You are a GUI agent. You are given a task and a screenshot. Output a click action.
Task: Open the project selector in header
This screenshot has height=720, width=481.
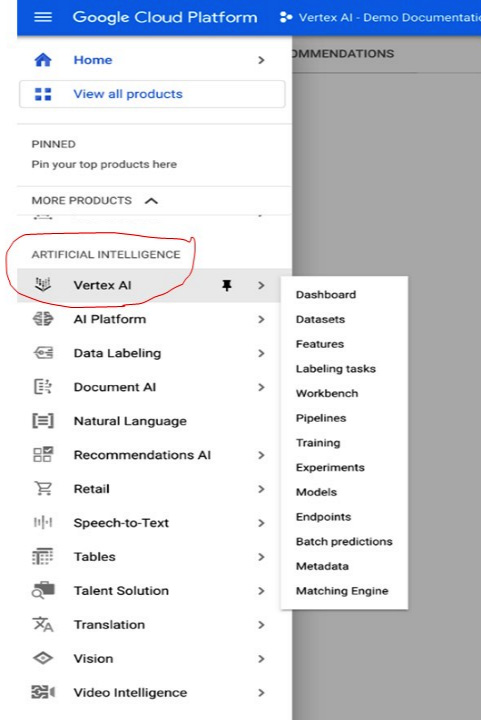click(x=380, y=17)
